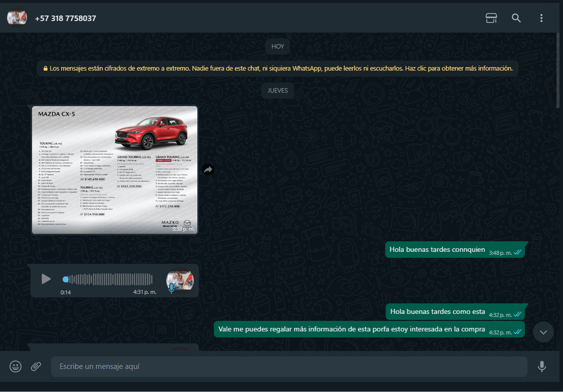The image size is (563, 392).
Task: Attach a file with paperclip icon
Action: [x=36, y=366]
